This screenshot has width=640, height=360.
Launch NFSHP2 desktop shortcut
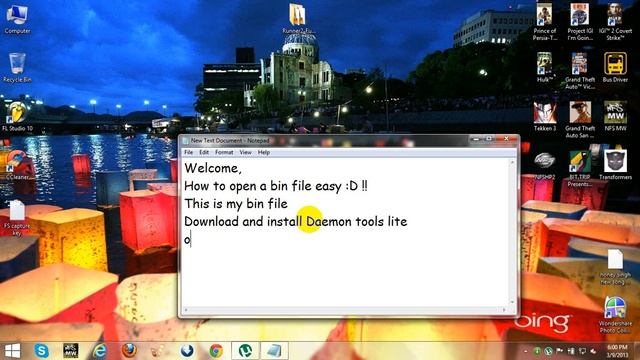click(544, 165)
